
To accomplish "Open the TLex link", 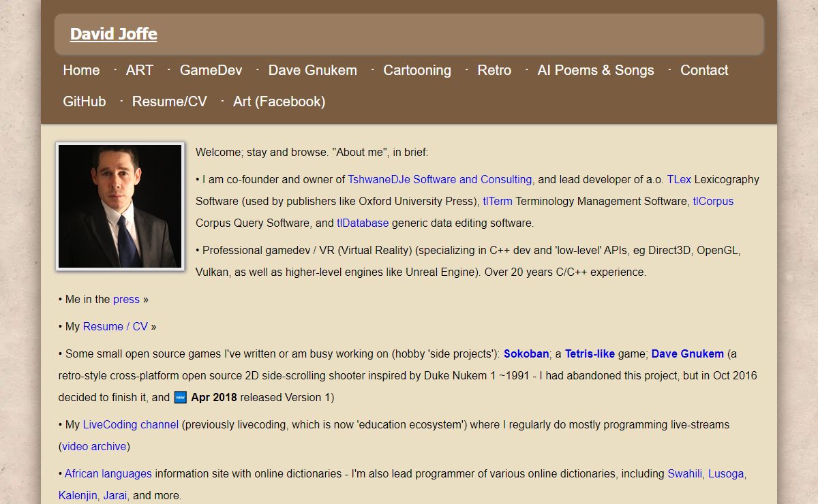I will pyautogui.click(x=679, y=180).
